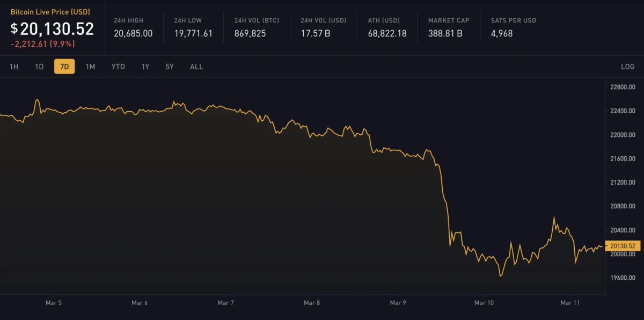Select the 1D chart view
The image size is (644, 320).
point(39,67)
